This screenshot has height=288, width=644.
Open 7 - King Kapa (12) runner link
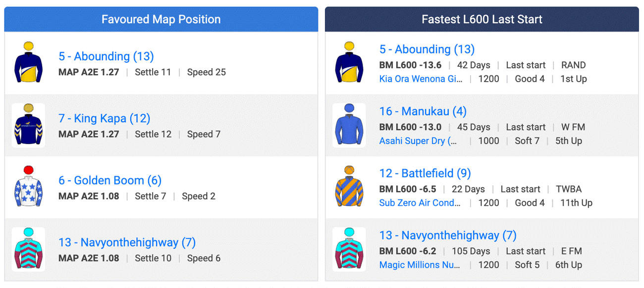[104, 119]
